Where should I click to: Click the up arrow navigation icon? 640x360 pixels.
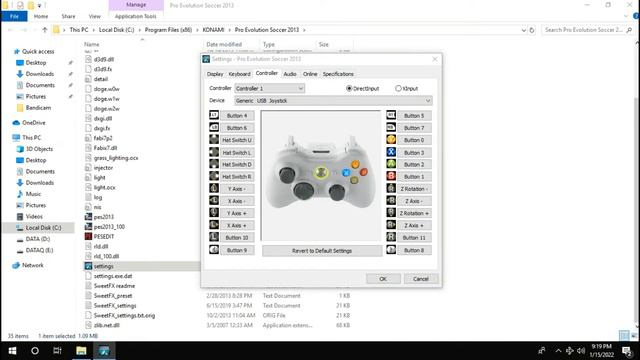tap(44, 30)
